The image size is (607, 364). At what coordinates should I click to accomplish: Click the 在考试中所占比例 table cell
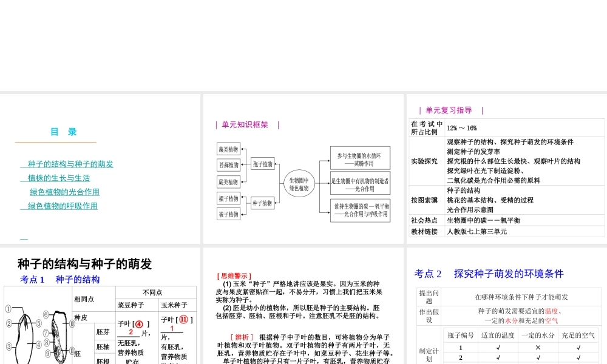tap(427, 127)
